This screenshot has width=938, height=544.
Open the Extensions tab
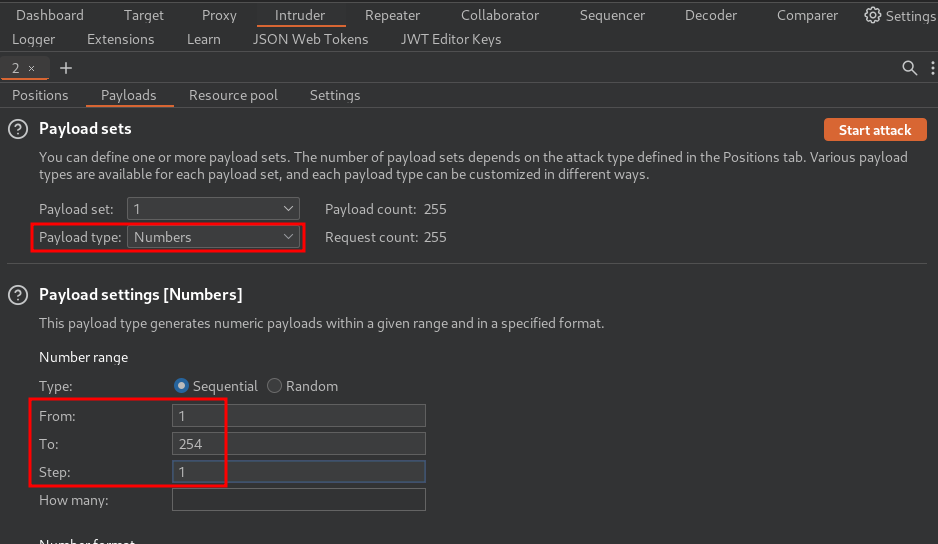[120, 39]
